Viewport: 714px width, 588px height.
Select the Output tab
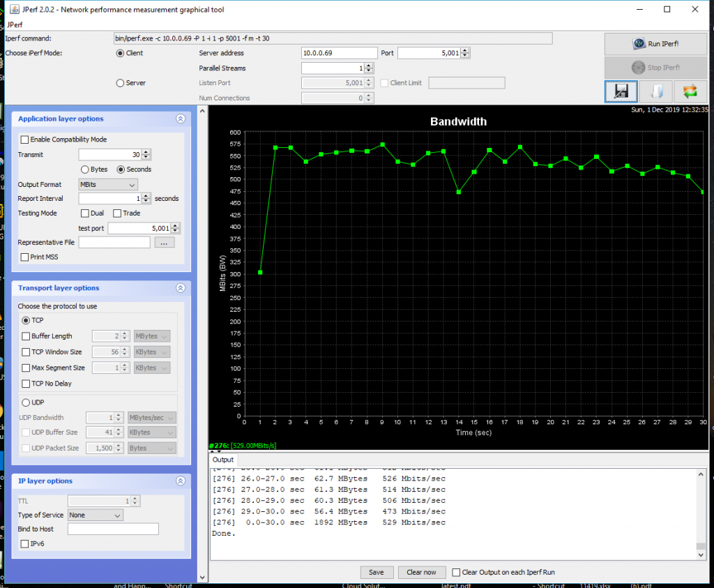222,460
